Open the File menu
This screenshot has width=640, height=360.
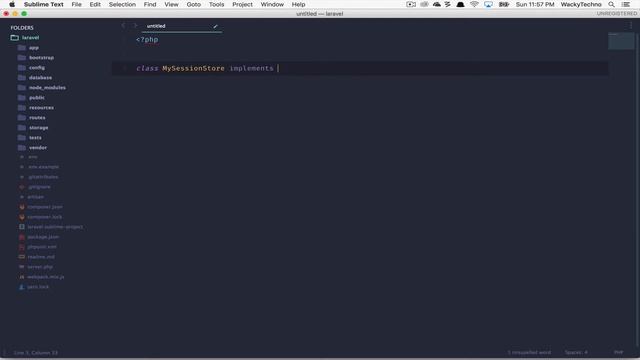click(76, 4)
